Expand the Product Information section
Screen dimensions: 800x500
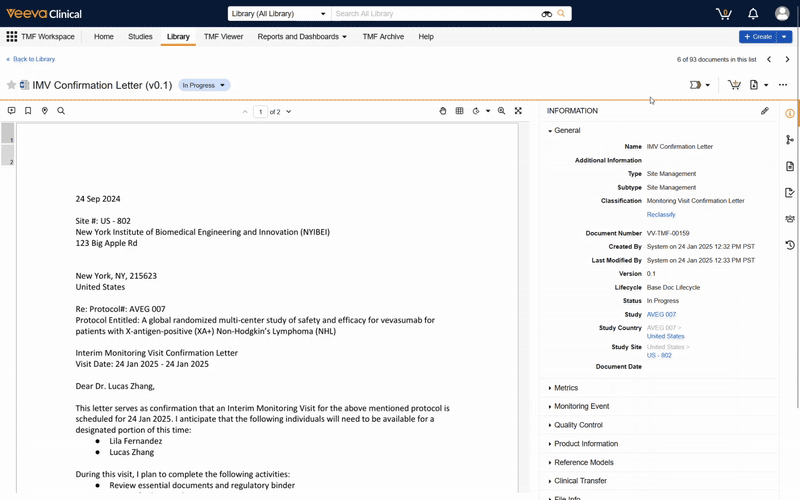[x=583, y=444]
